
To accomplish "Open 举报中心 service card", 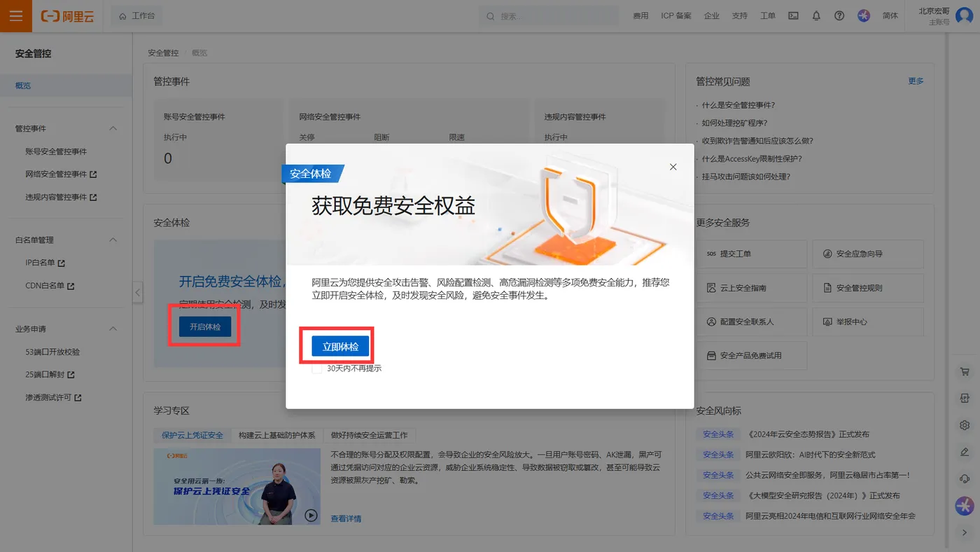I will point(868,322).
